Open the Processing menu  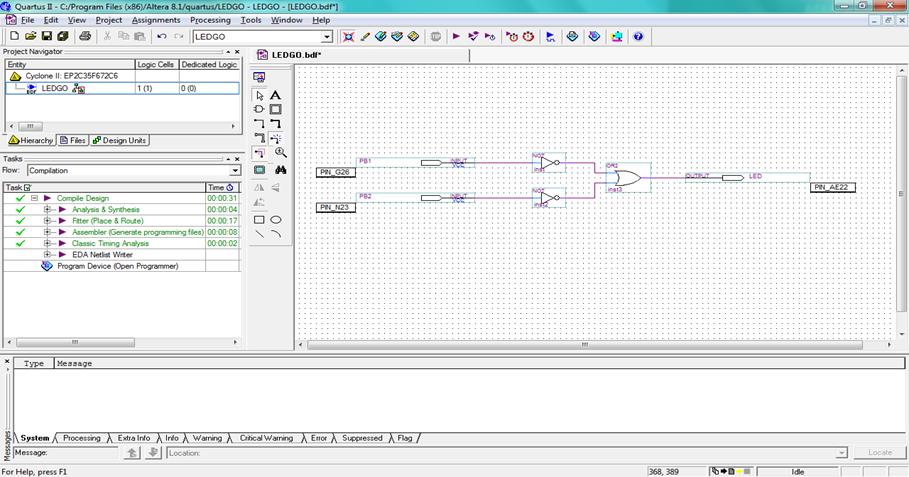pyautogui.click(x=210, y=20)
